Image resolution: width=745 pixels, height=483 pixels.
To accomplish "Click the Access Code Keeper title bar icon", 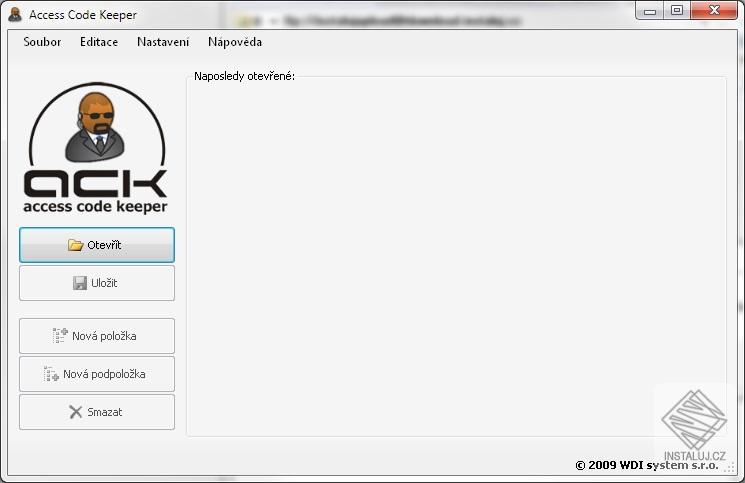I will pyautogui.click(x=15, y=15).
